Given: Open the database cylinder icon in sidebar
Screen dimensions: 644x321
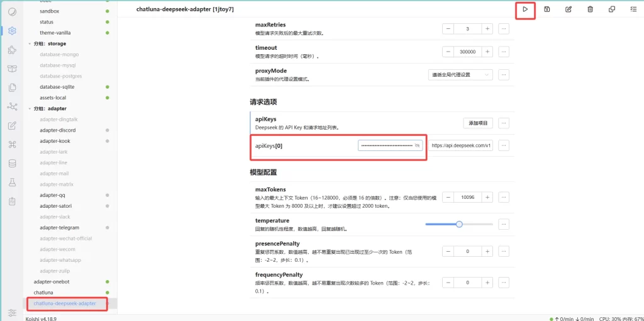Looking at the screenshot, I should [12, 163].
